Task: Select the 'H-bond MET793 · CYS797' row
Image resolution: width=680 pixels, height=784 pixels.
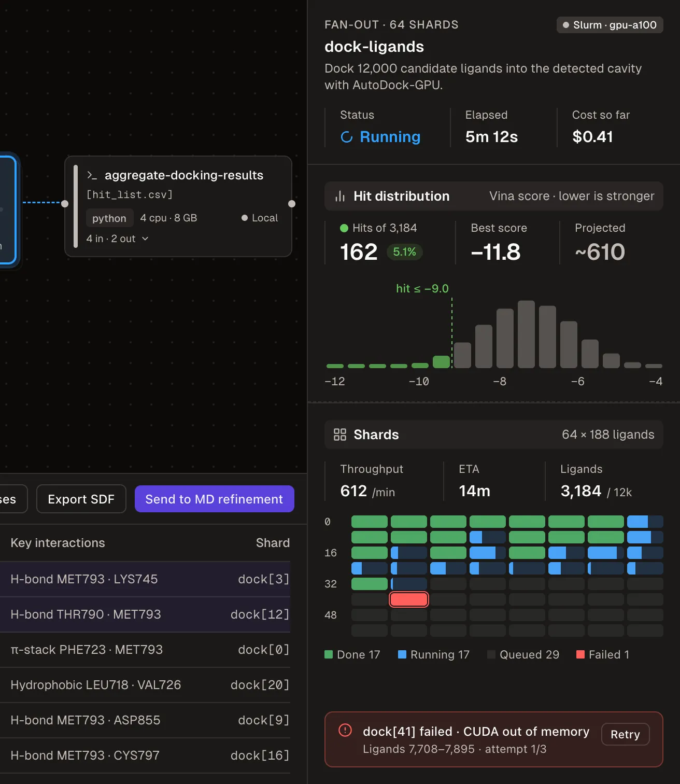Action: tap(145, 755)
